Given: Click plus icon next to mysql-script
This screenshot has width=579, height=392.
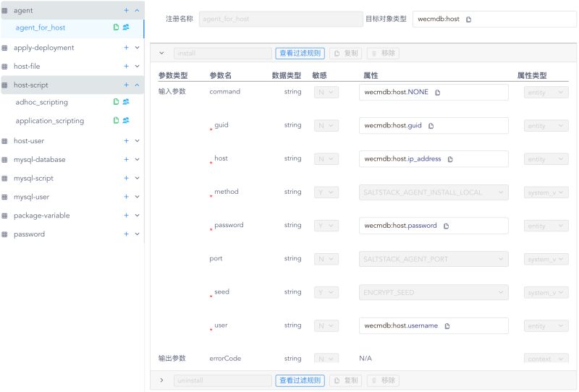Looking at the screenshot, I should point(126,178).
